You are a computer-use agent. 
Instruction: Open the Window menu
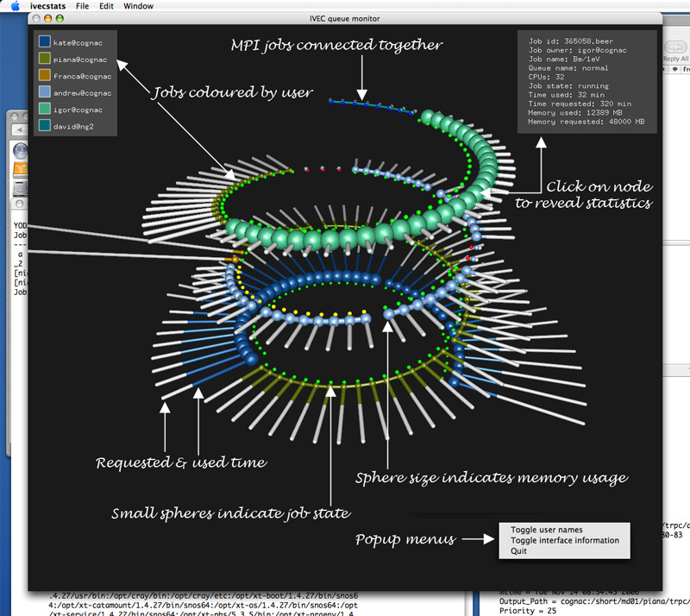(138, 6)
